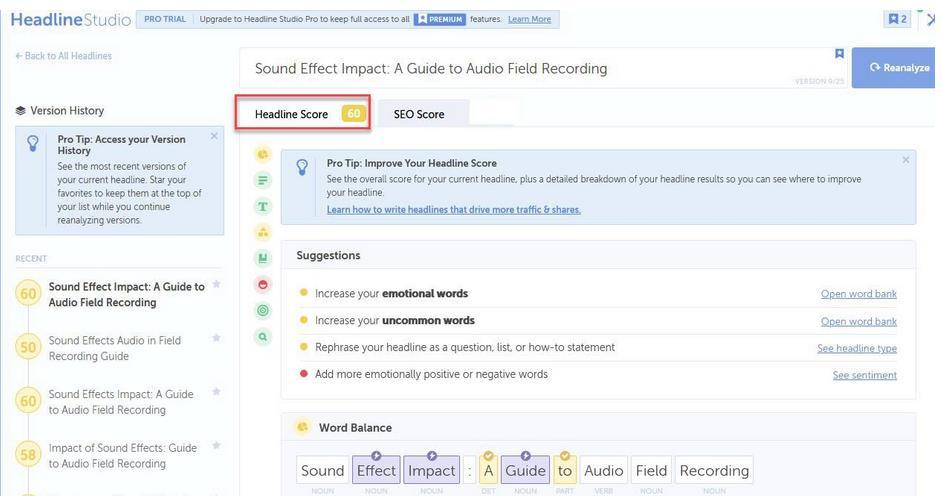The height and width of the screenshot is (496, 942).
Task: Dismiss the Improve Your Headline Score tip
Action: 905,160
